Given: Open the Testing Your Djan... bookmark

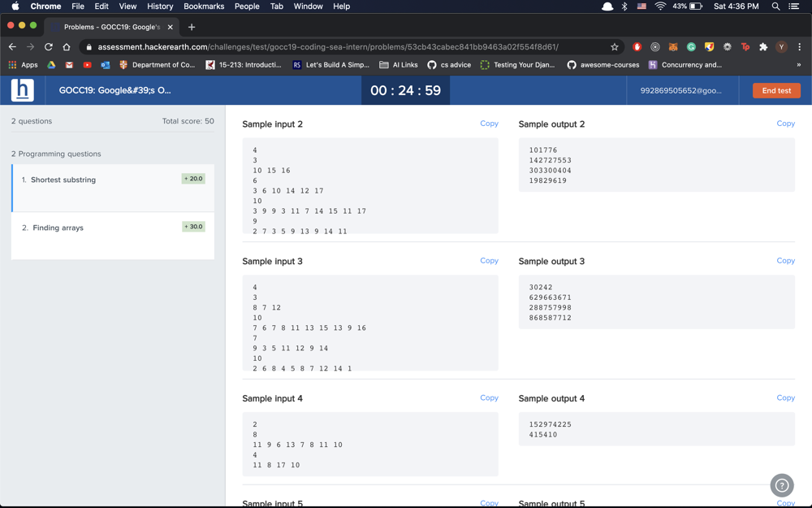Looking at the screenshot, I should click(517, 65).
